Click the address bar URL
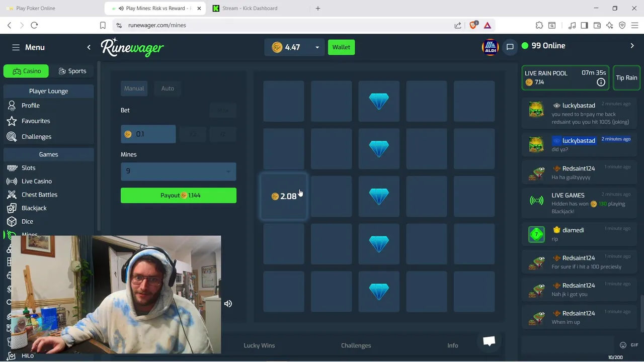The image size is (644, 362). 157,25
